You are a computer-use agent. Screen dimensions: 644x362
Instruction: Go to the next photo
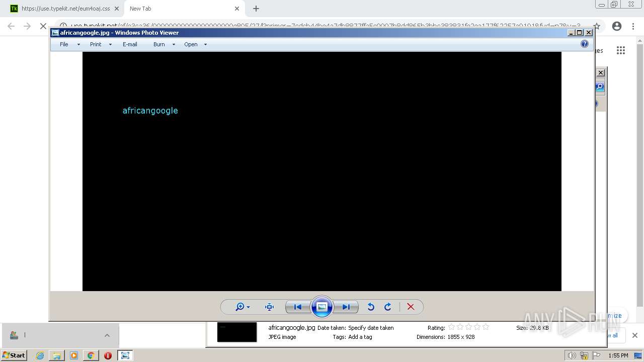tap(346, 307)
